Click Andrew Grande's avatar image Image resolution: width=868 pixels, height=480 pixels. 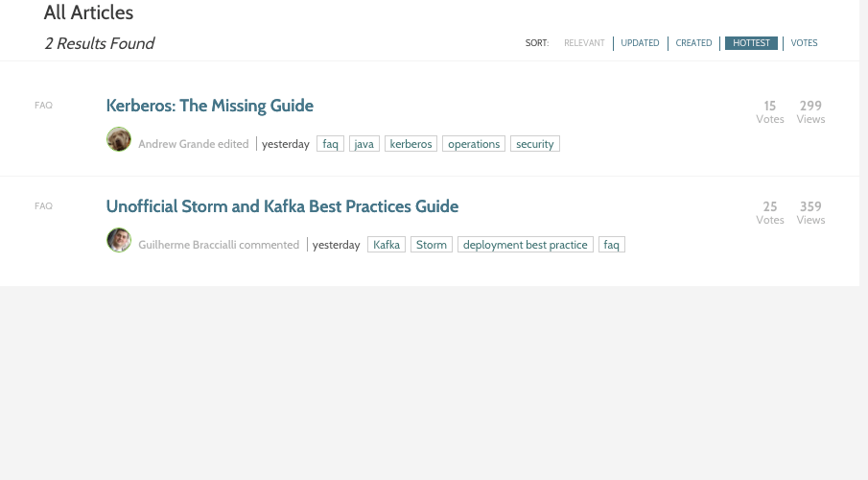tap(119, 139)
